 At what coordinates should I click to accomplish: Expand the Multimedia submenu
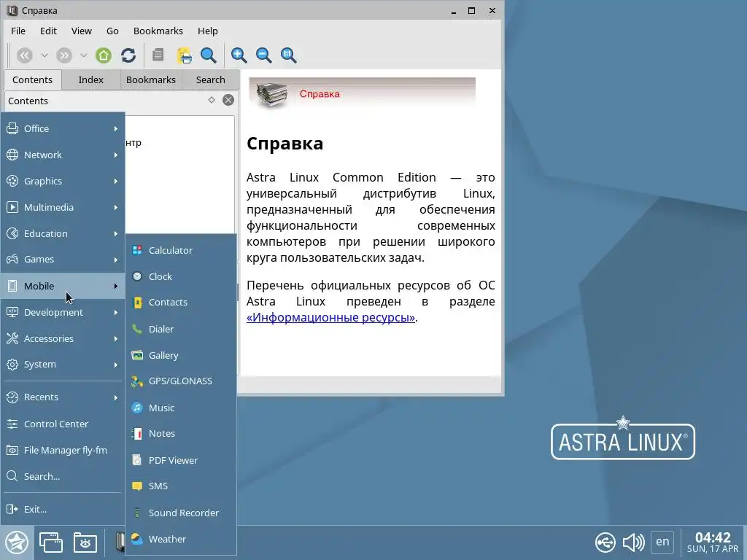tap(63, 207)
